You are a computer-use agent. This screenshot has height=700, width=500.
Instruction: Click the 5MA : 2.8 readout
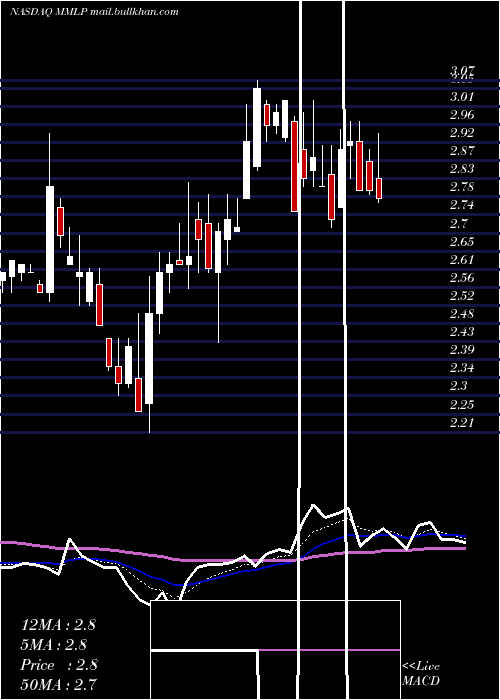tap(54, 645)
